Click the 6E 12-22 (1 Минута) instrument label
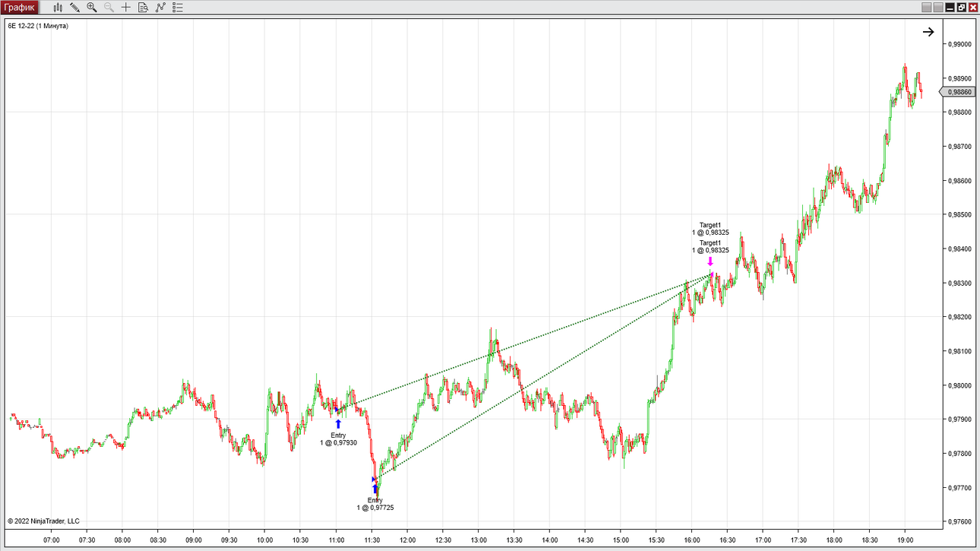This screenshot has width=980, height=551. pos(38,26)
